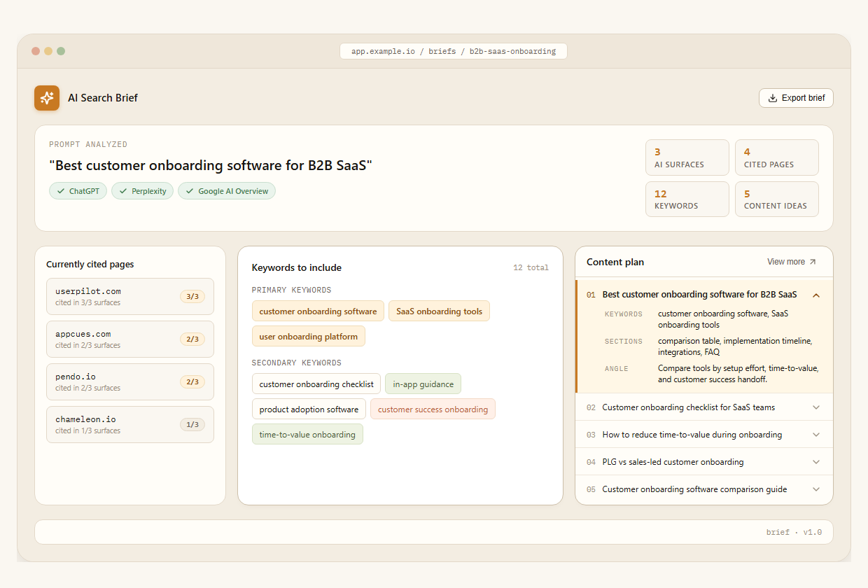Expand How to reduce time-to-value item
868x588 pixels.
(x=704, y=435)
